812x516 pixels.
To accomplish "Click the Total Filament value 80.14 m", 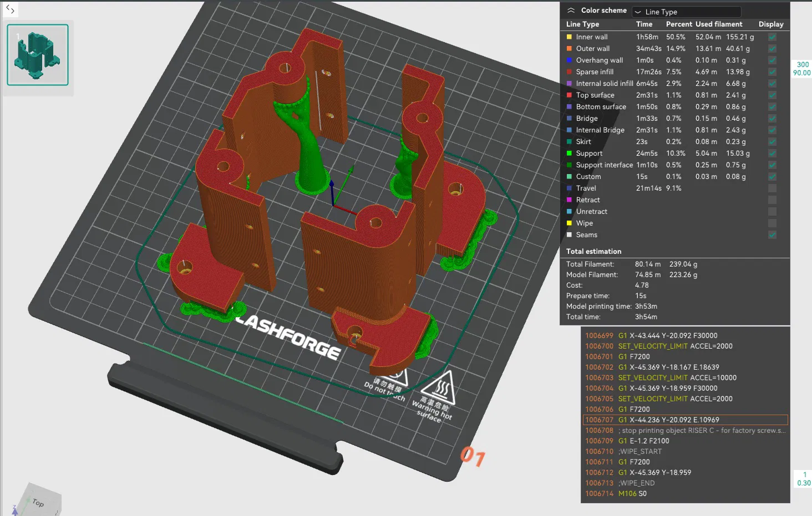I will 648,264.
